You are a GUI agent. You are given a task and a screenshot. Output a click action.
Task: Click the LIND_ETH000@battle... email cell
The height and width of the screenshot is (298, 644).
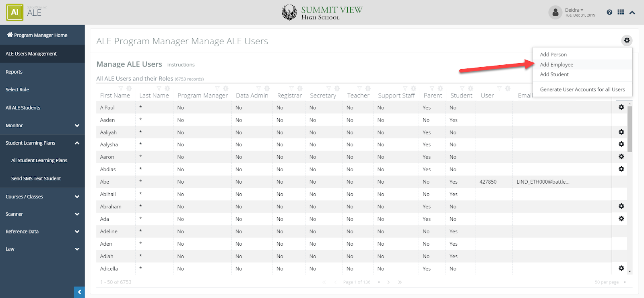click(x=543, y=182)
